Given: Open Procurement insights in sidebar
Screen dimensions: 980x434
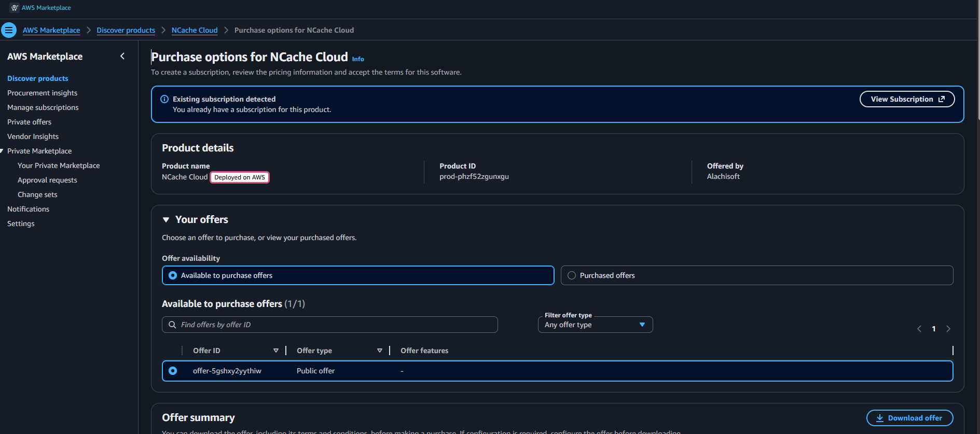Looking at the screenshot, I should tap(42, 93).
